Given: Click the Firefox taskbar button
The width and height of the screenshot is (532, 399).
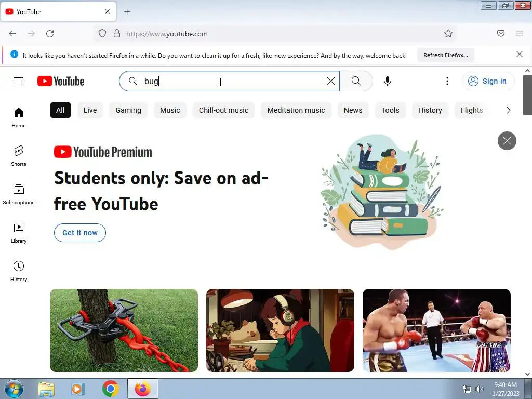Looking at the screenshot, I should pos(143,389).
